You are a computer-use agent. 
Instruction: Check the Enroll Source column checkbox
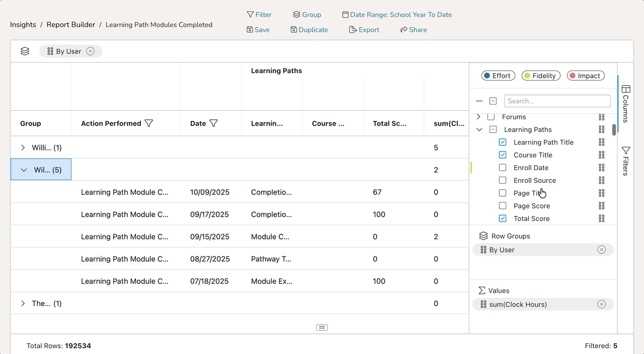(x=503, y=180)
